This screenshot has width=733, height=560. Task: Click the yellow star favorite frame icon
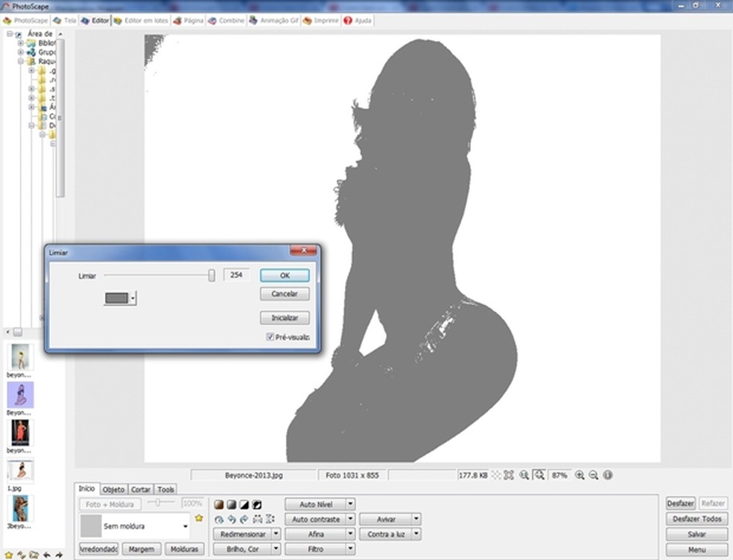[x=199, y=518]
